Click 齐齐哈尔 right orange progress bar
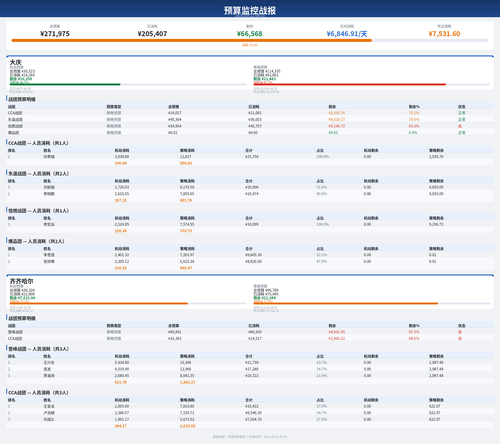This screenshot has height=444, width=500. (x=346, y=303)
